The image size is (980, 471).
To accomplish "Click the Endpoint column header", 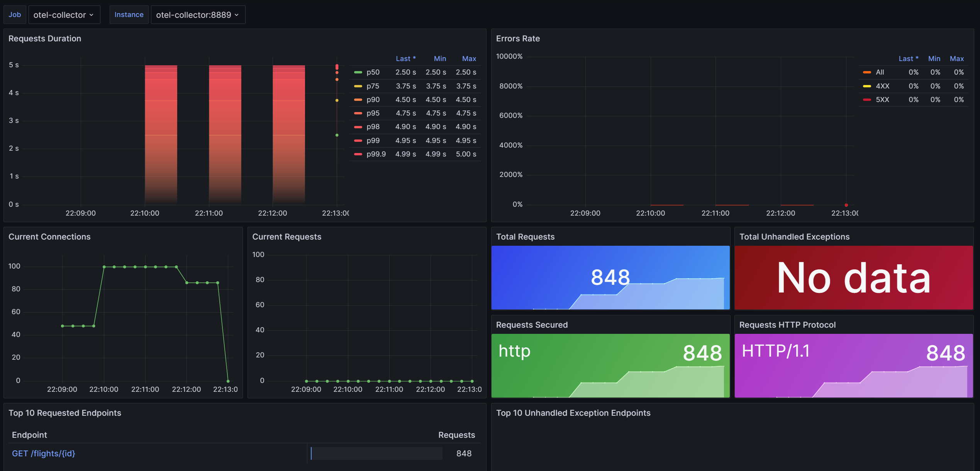I will click(29, 435).
